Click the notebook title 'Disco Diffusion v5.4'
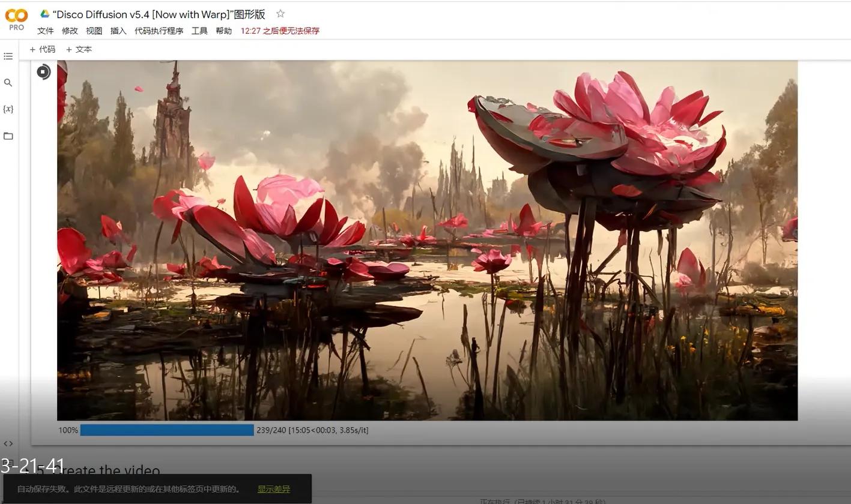 coord(159,14)
